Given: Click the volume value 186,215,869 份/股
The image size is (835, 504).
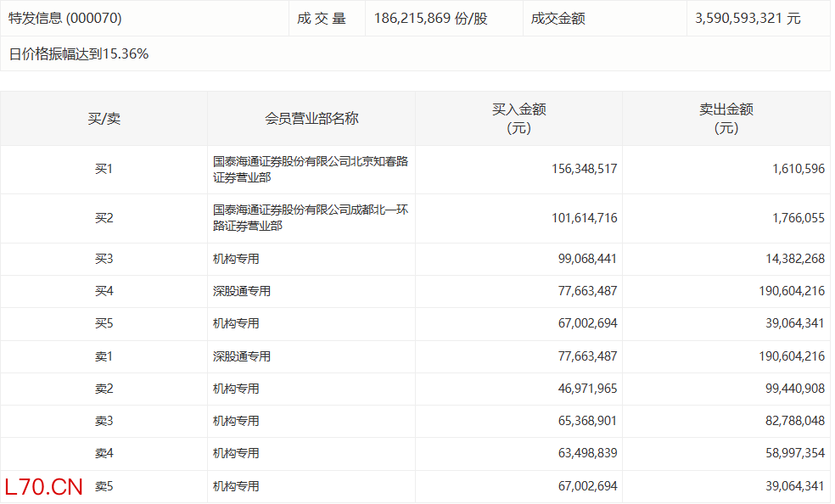Looking at the screenshot, I should click(x=430, y=18).
